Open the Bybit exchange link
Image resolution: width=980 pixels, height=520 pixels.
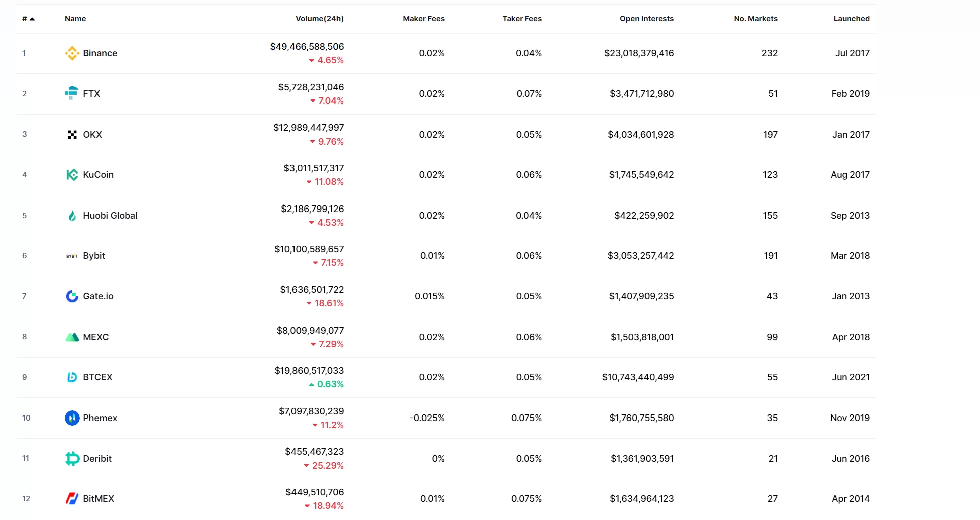pos(94,256)
